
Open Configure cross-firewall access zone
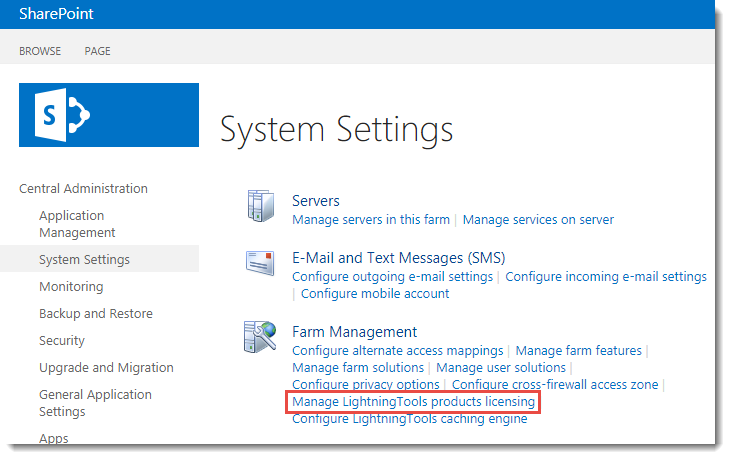[555, 385]
